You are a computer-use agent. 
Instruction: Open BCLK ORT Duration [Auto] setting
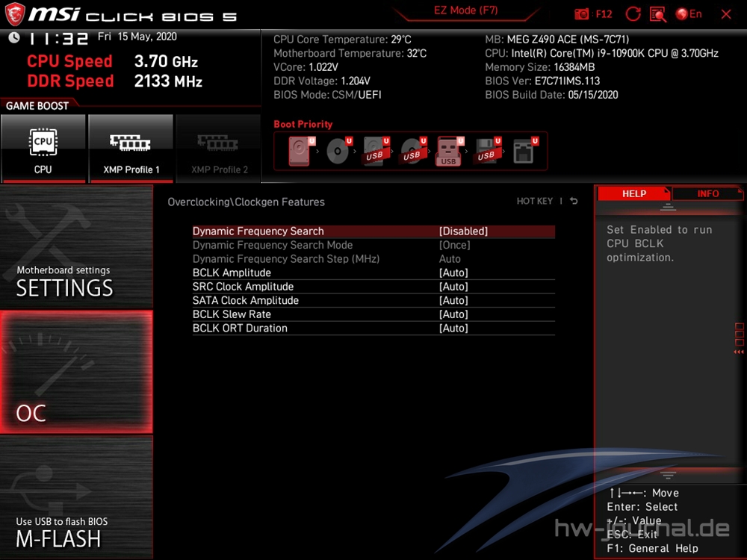point(373,328)
